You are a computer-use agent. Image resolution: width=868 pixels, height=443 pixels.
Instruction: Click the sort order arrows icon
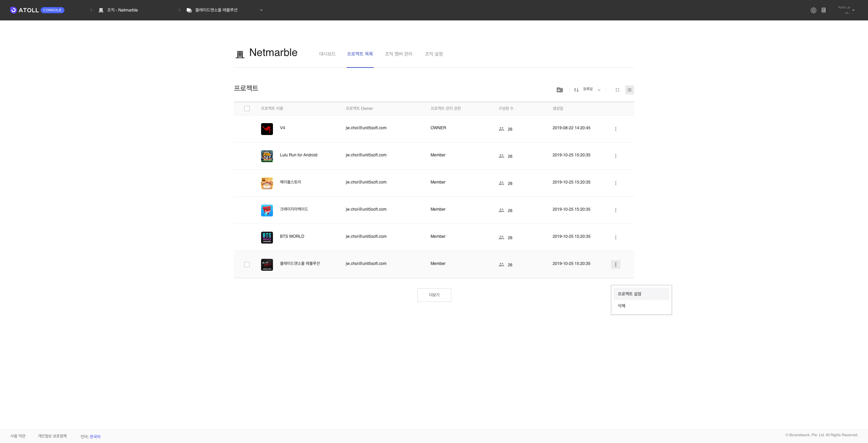(x=576, y=90)
